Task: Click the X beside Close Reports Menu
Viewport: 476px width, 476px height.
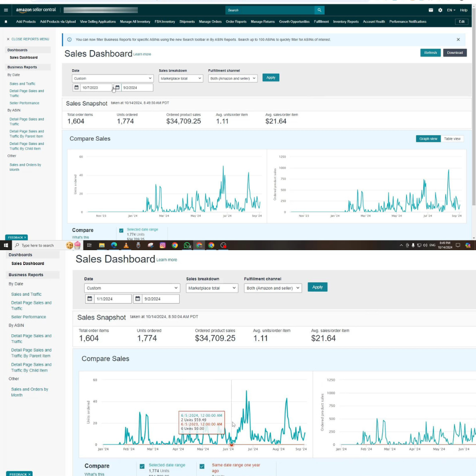Action: (8, 39)
